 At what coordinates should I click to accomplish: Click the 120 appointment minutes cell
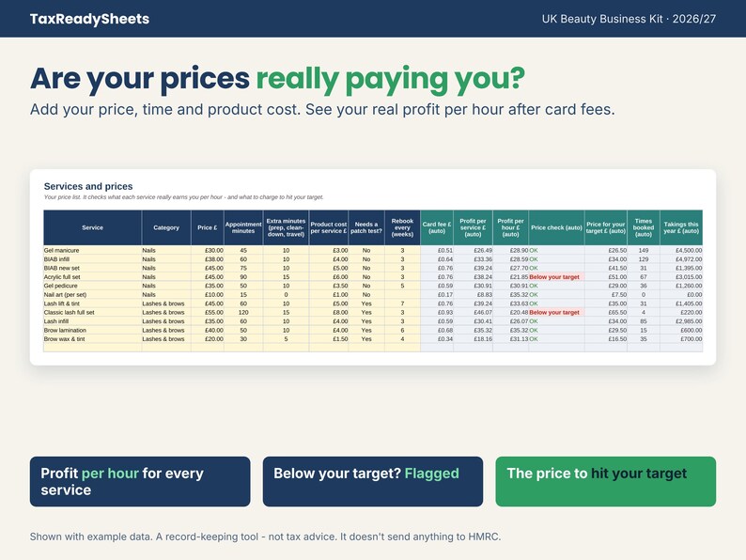point(243,313)
